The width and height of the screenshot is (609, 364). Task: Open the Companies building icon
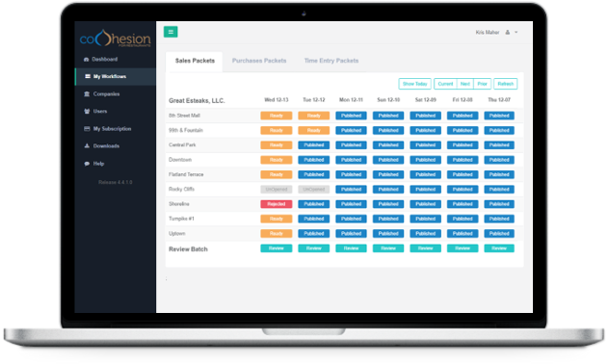87,94
